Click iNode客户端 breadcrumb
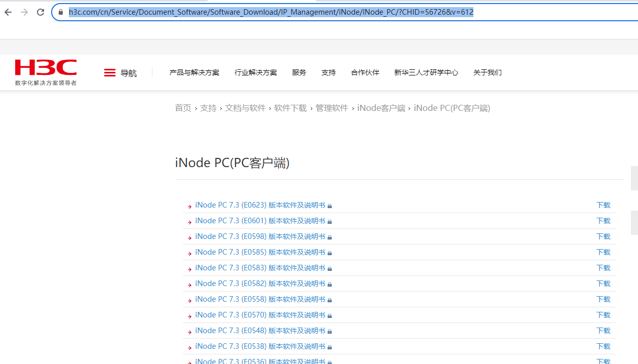638x364 pixels. 381,108
